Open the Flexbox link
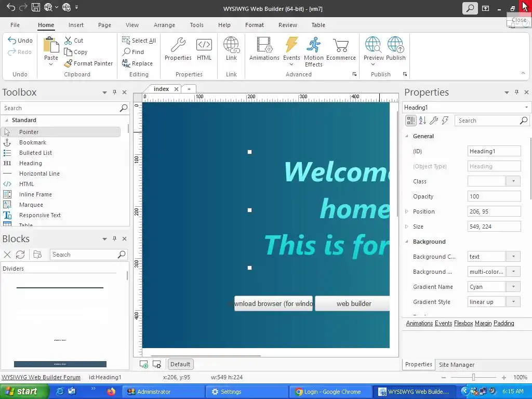Viewport: 532px width, 399px height. coord(463,323)
